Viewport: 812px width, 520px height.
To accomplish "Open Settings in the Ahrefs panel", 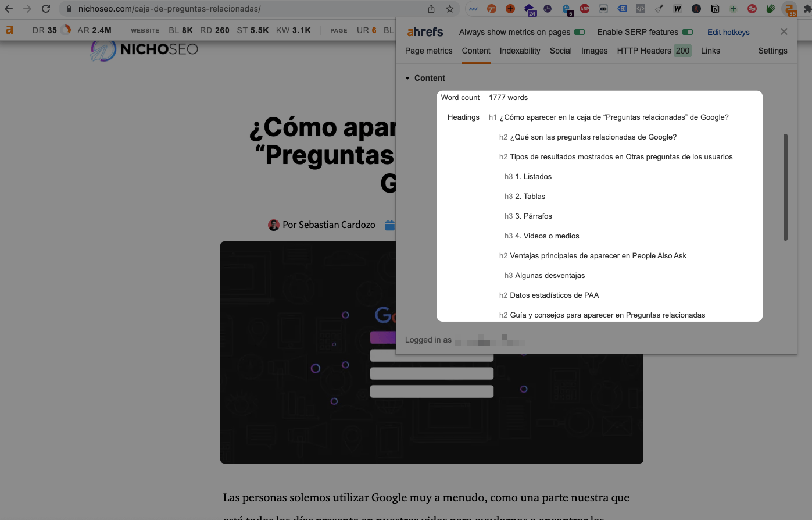I will (772, 51).
